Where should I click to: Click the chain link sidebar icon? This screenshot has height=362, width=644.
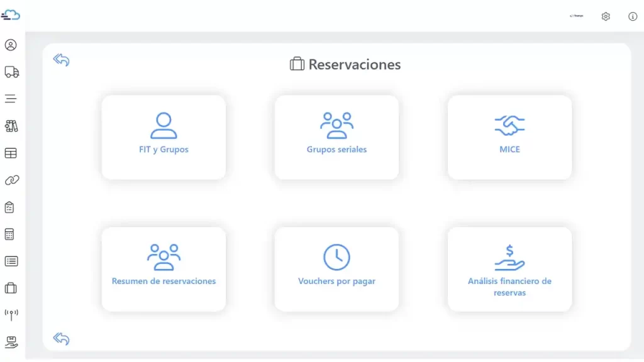[11, 180]
